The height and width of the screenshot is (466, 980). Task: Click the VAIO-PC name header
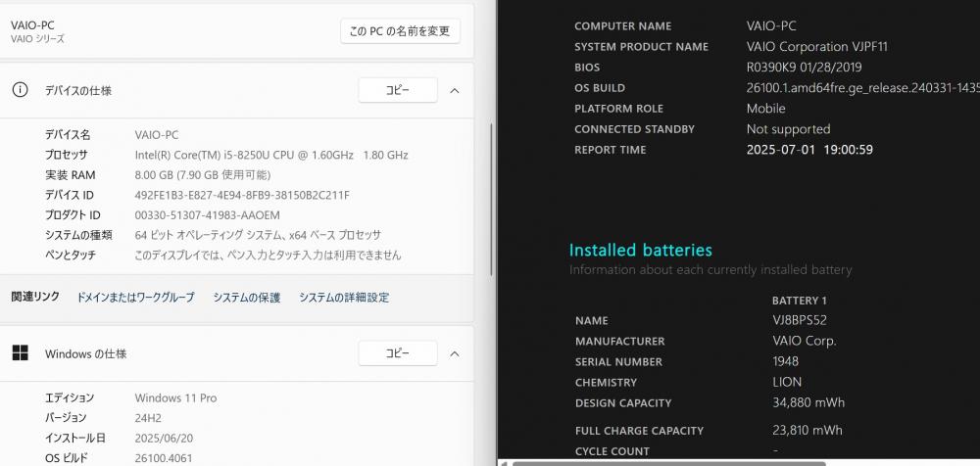pyautogui.click(x=32, y=25)
